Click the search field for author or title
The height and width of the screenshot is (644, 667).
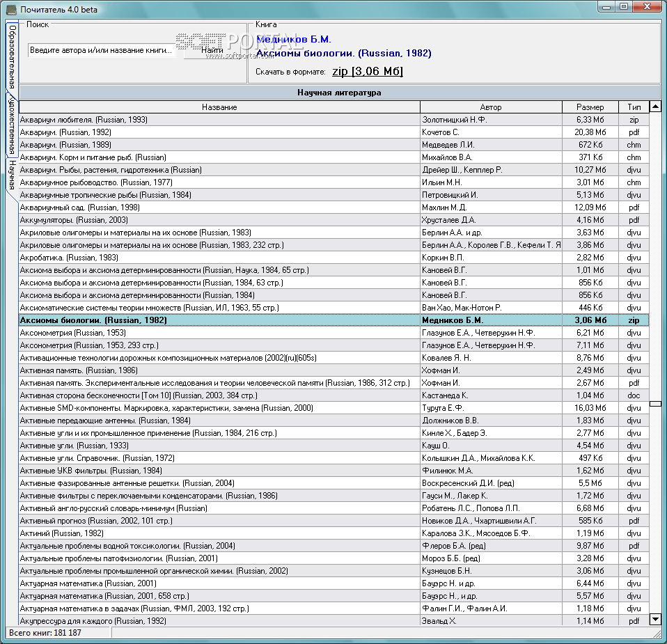pos(102,50)
